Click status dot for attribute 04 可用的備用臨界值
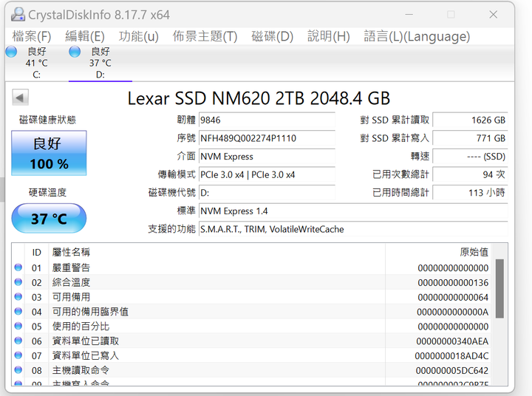 tap(18, 311)
